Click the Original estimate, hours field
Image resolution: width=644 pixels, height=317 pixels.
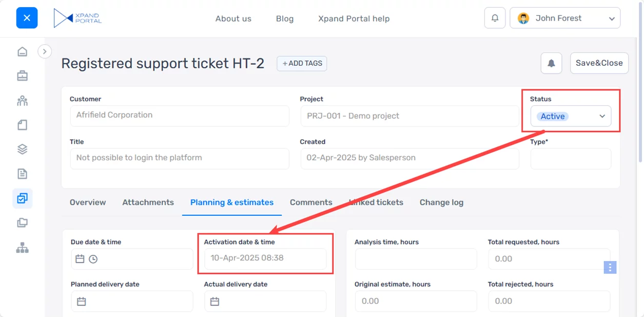(x=416, y=301)
